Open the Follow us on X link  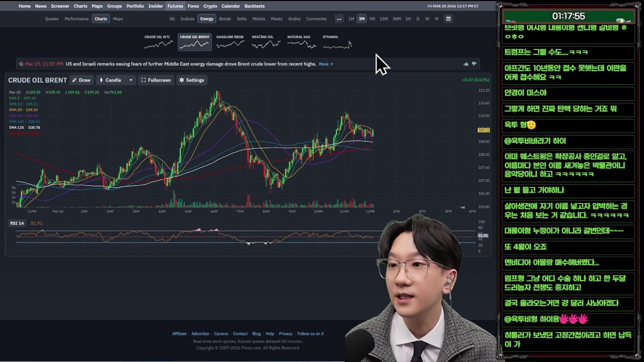point(310,334)
